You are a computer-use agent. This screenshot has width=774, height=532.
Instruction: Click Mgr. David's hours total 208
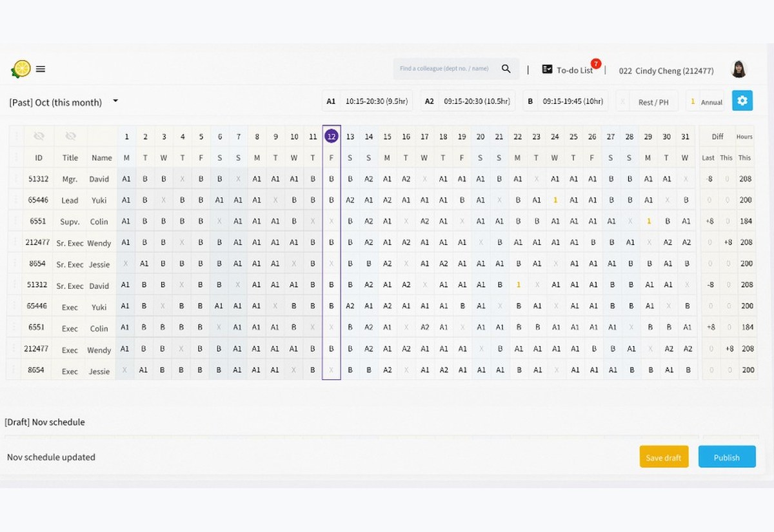point(746,179)
